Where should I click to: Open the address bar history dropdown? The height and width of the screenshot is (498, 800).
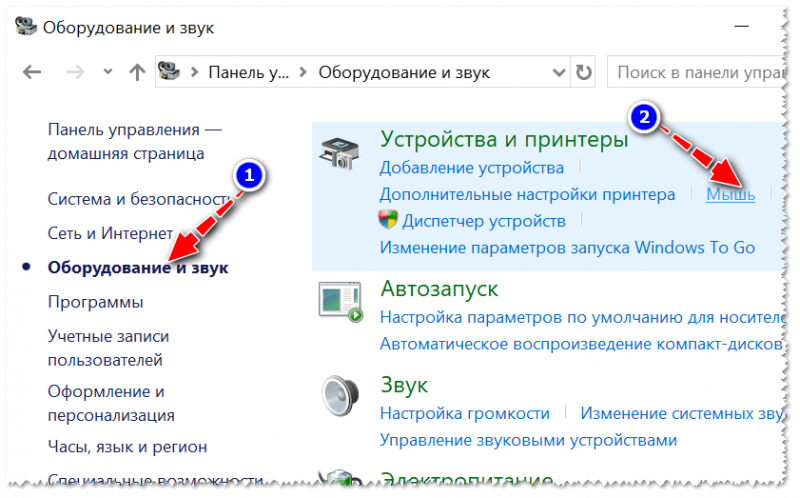559,72
